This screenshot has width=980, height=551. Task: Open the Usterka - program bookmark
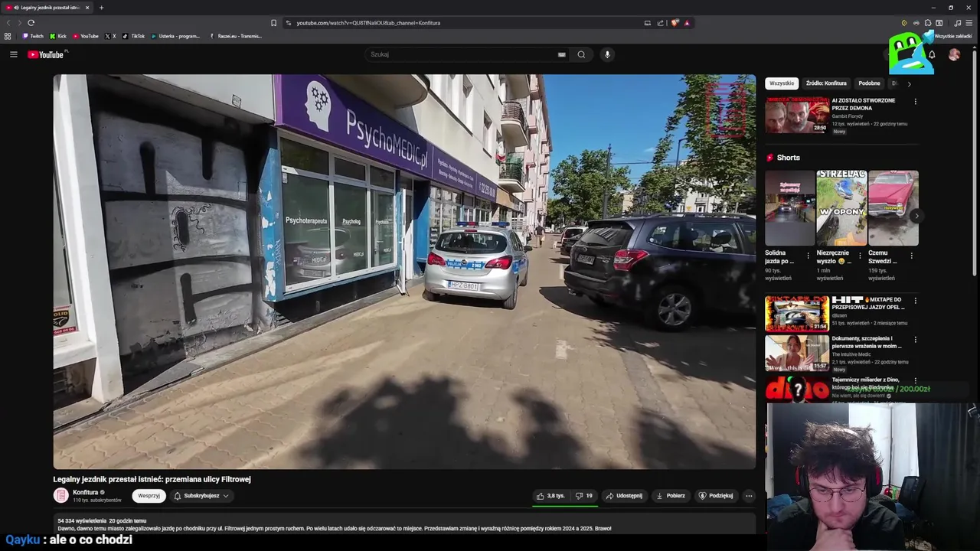click(175, 36)
